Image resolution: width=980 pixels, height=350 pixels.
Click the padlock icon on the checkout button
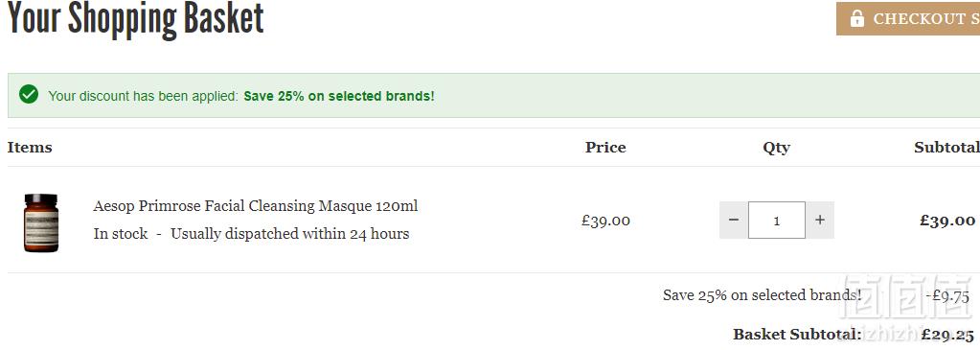click(856, 18)
